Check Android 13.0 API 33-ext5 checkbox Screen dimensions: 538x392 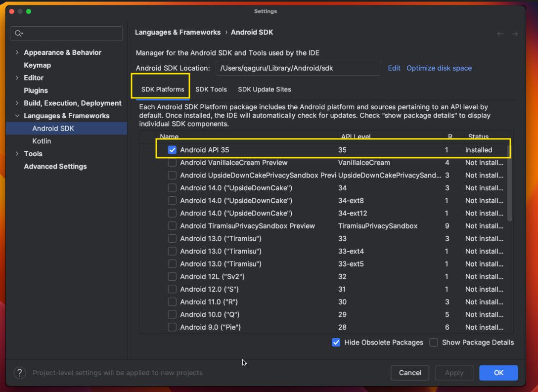[172, 264]
